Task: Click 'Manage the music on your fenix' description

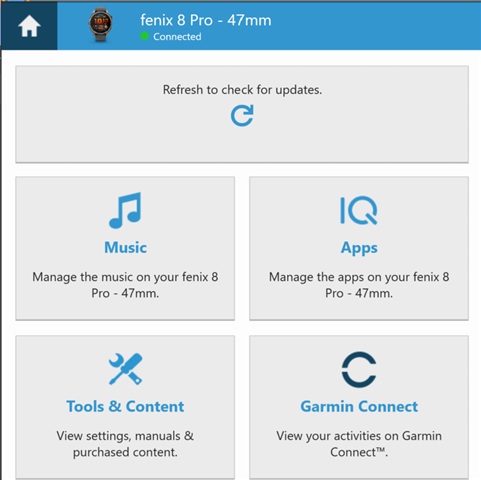Action: (x=125, y=285)
